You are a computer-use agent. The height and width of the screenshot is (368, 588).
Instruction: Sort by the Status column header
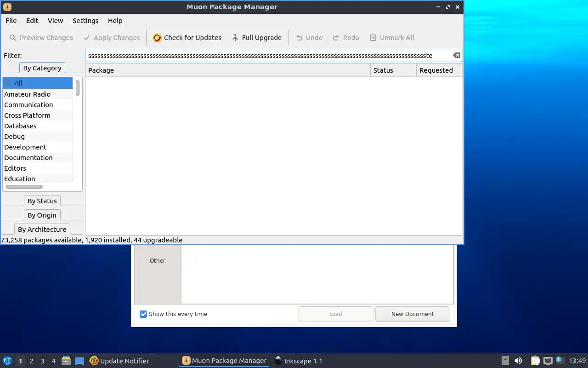pos(393,70)
